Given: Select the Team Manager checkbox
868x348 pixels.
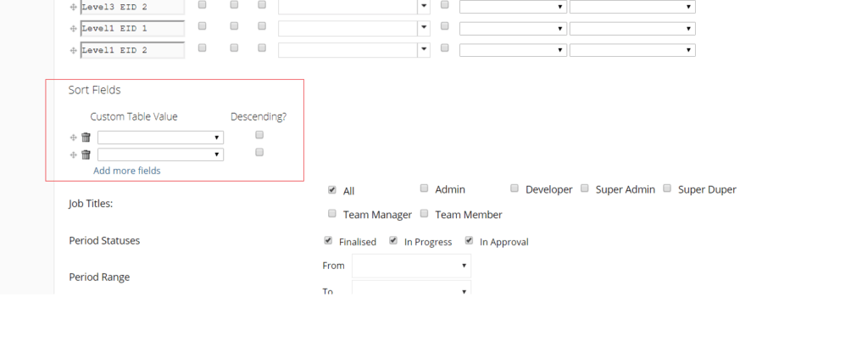Looking at the screenshot, I should pos(332,213).
